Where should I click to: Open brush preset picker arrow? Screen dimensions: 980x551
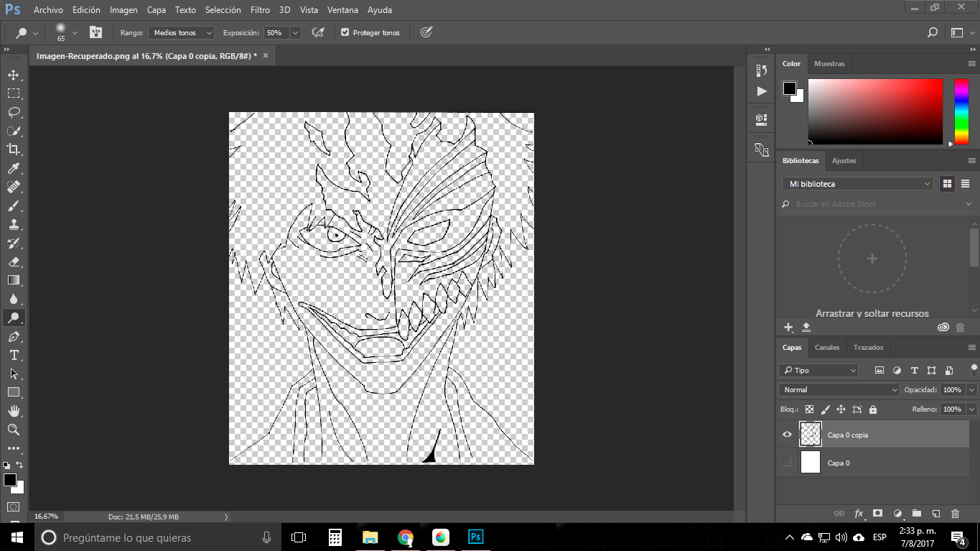(x=75, y=32)
